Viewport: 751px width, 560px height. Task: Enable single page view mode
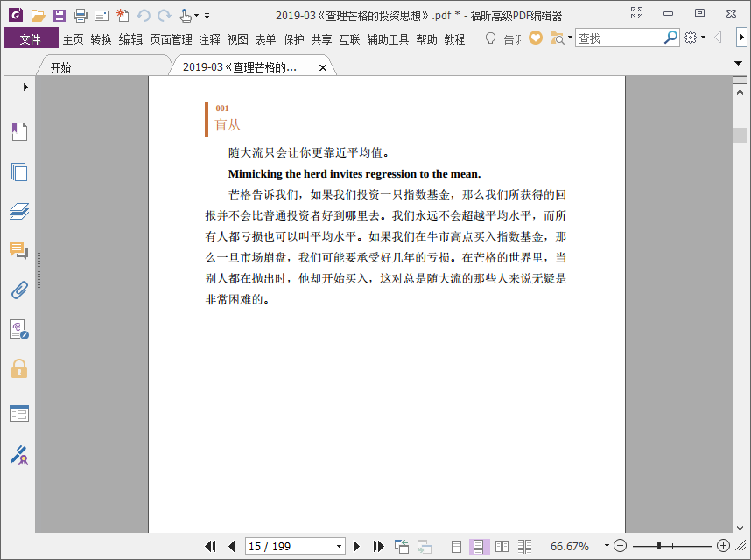pos(456,546)
